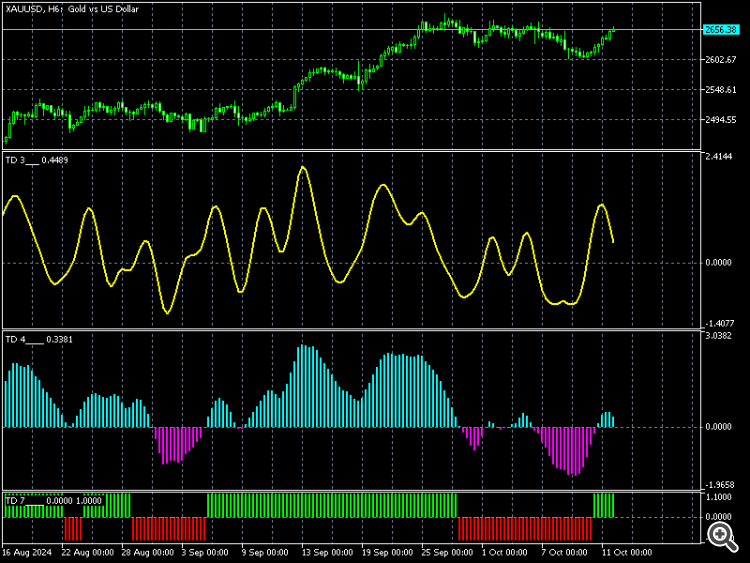Screen dimensions: 750x563
Task: Click the -1.9658 scale value
Action: [718, 485]
